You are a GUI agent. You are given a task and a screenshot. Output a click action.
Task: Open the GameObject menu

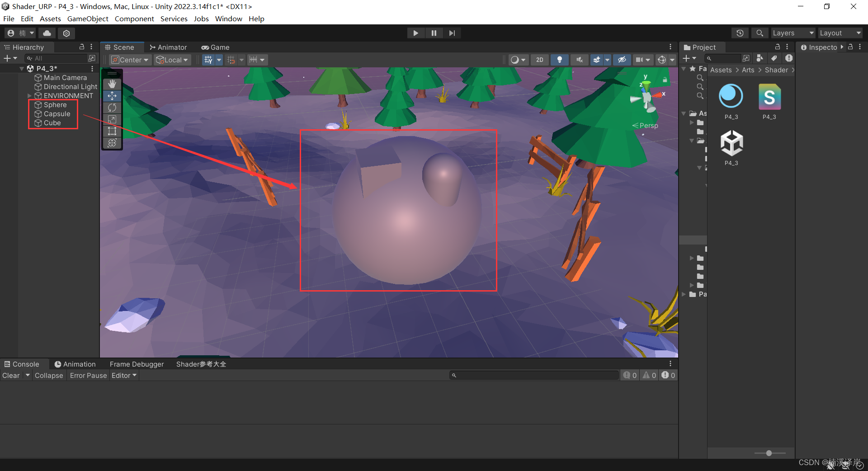click(88, 19)
